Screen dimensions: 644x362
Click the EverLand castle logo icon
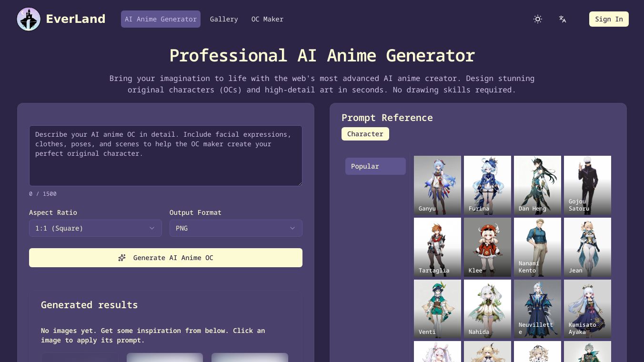click(29, 19)
